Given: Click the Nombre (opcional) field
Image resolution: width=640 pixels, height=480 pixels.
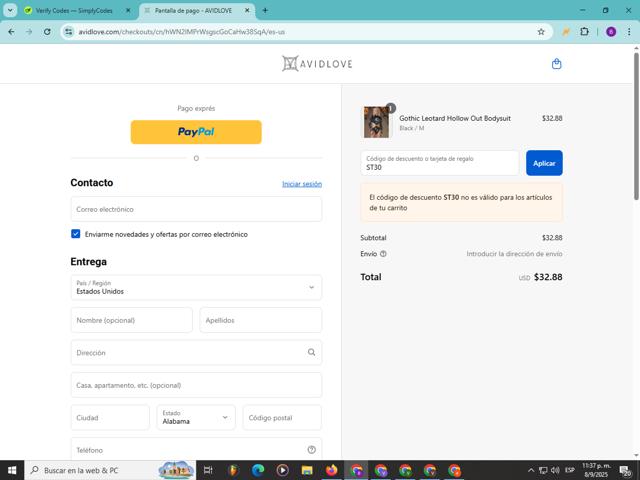Looking at the screenshot, I should coord(131,320).
